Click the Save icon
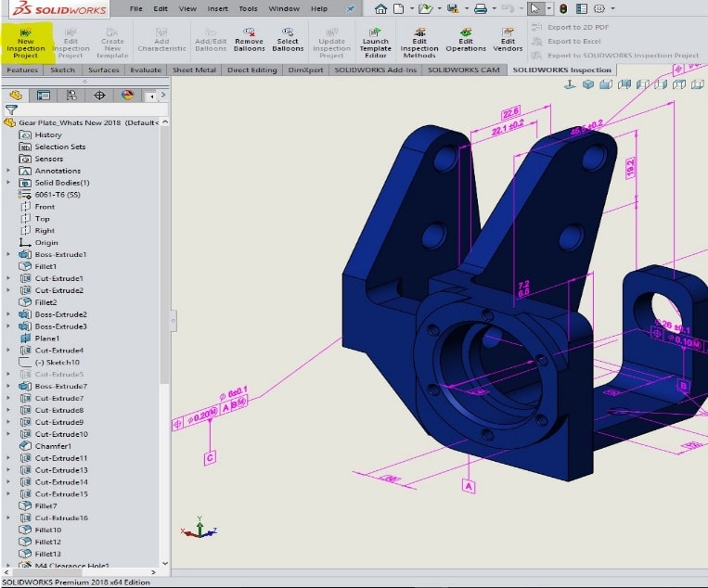Image resolution: width=708 pixels, height=588 pixels. click(453, 8)
